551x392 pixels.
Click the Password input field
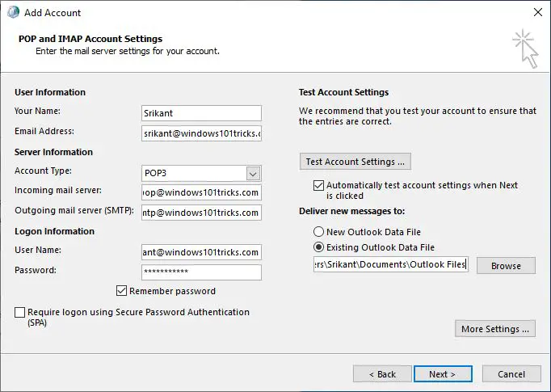[x=200, y=272]
